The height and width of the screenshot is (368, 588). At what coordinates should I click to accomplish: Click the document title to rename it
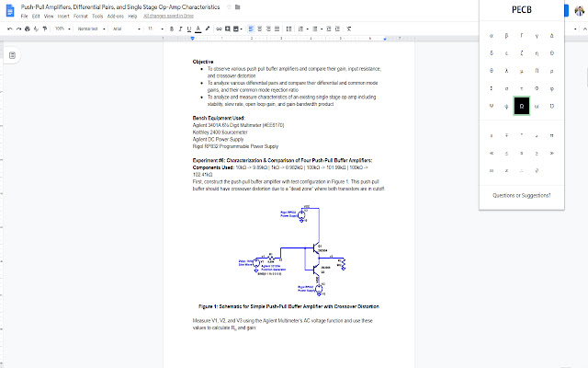pos(120,7)
